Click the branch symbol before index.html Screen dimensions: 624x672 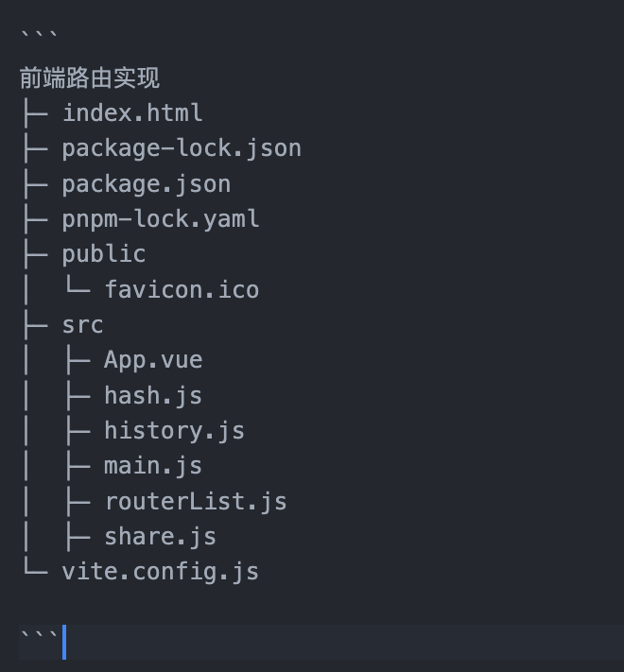coord(36,114)
